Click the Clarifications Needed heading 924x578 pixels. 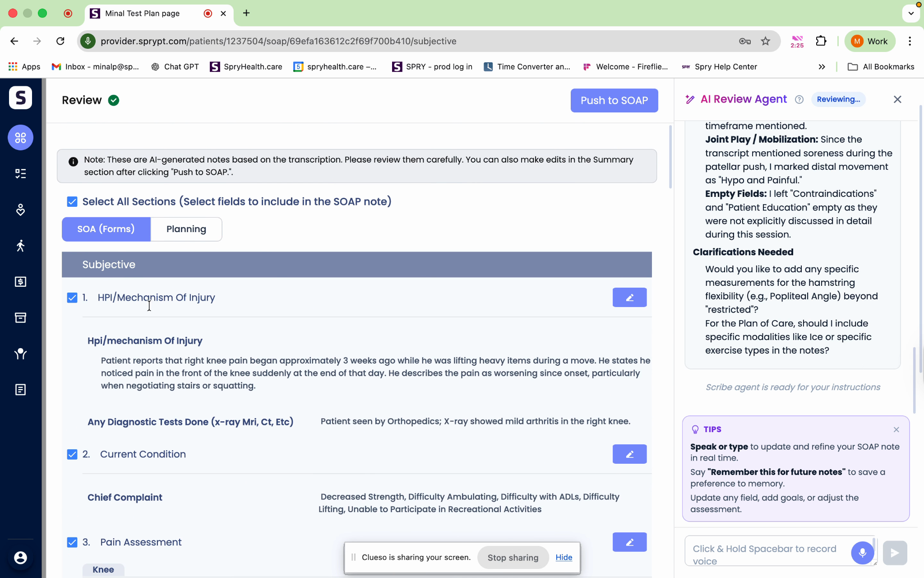pyautogui.click(x=743, y=252)
